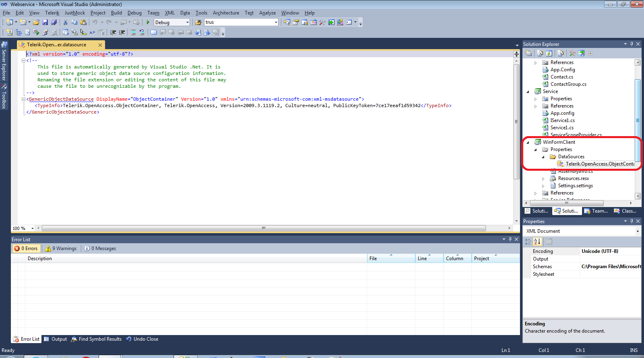Open the Debug configuration dropdown
Image resolution: width=644 pixels, height=358 pixels.
[x=188, y=23]
